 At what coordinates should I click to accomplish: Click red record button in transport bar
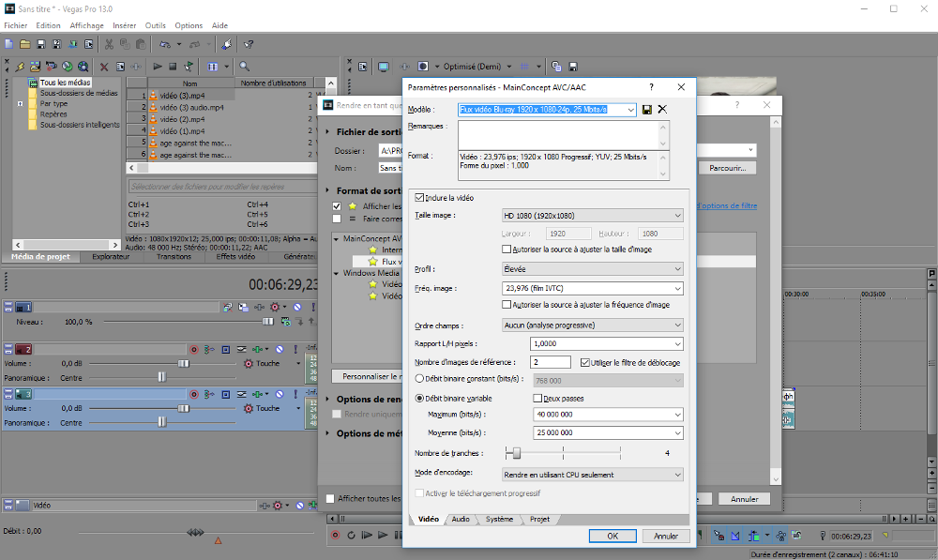pos(335,535)
